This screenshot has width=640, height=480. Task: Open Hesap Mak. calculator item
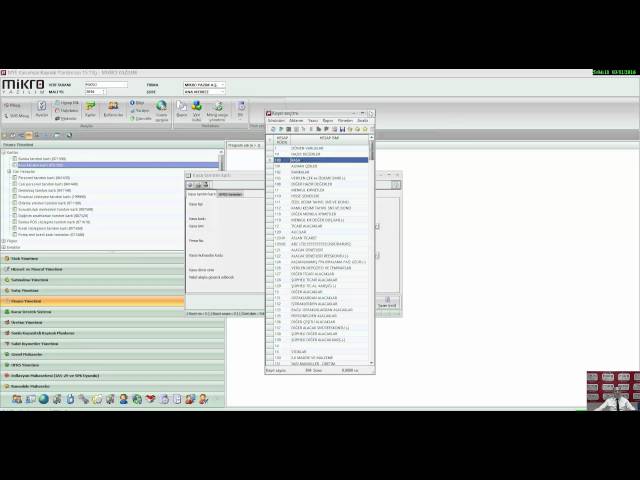67,103
